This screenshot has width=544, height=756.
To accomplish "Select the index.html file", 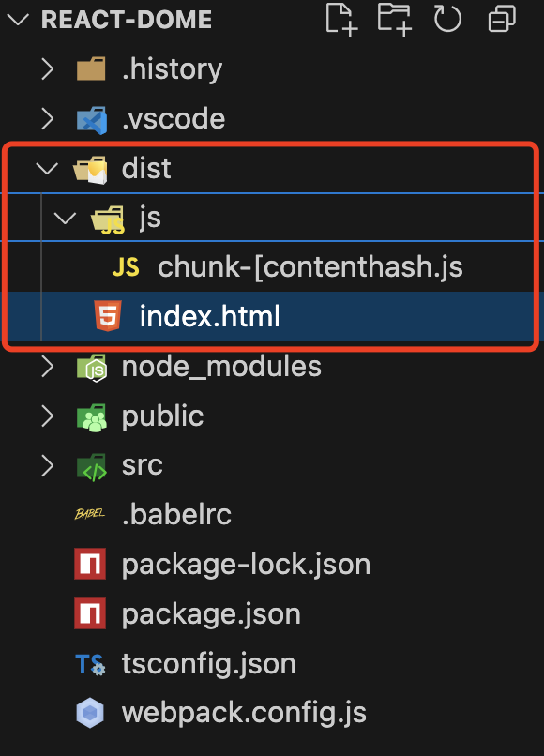I will pyautogui.click(x=210, y=316).
